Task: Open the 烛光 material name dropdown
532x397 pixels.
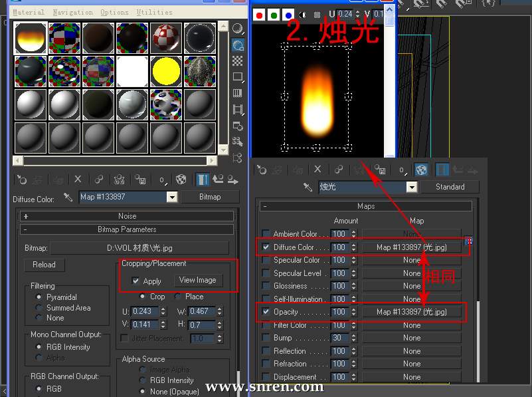Action: point(412,187)
